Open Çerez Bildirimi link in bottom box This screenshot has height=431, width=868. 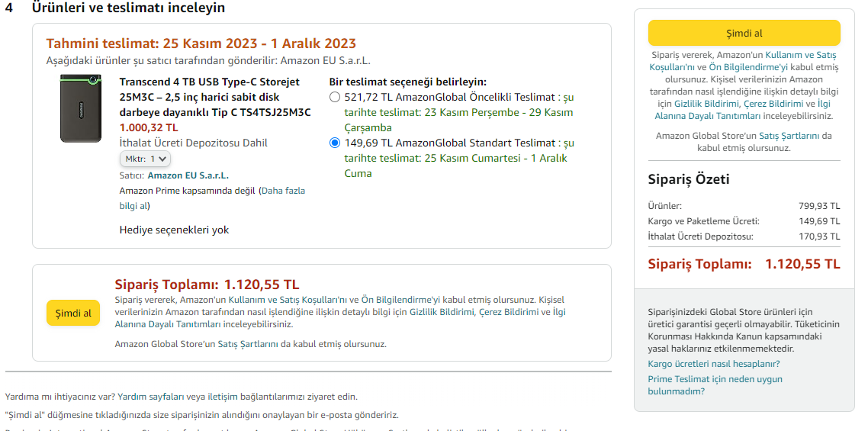[x=509, y=312]
